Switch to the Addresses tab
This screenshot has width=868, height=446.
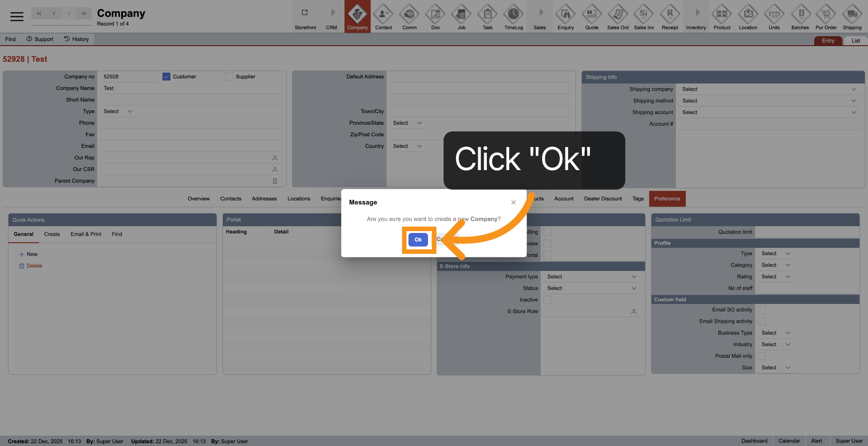tap(264, 199)
